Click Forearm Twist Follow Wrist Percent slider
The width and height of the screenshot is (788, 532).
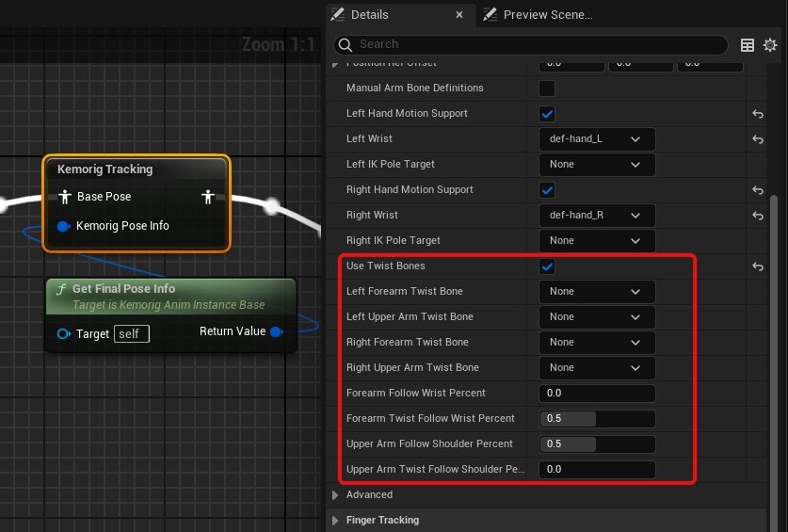point(596,418)
